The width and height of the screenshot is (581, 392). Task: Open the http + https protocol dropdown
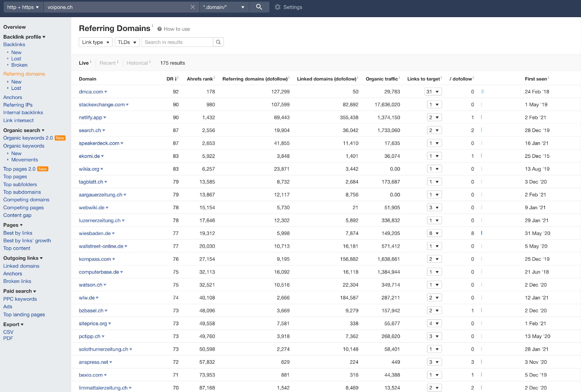[x=23, y=7]
